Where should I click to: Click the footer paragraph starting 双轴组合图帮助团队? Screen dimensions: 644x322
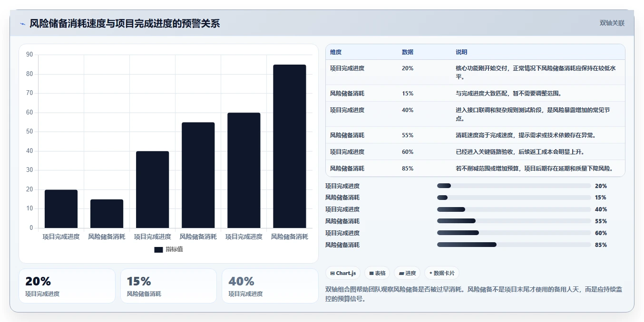pyautogui.click(x=474, y=294)
